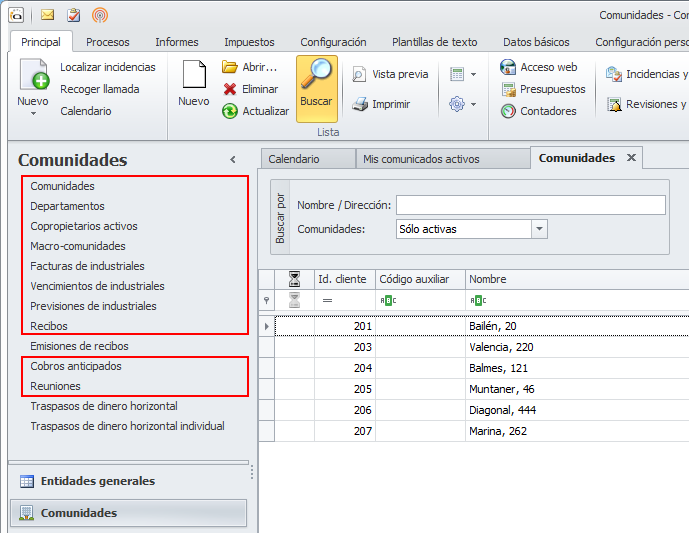This screenshot has height=533, width=689.
Task: Click the Incidencias icon in ribbon
Action: [613, 74]
